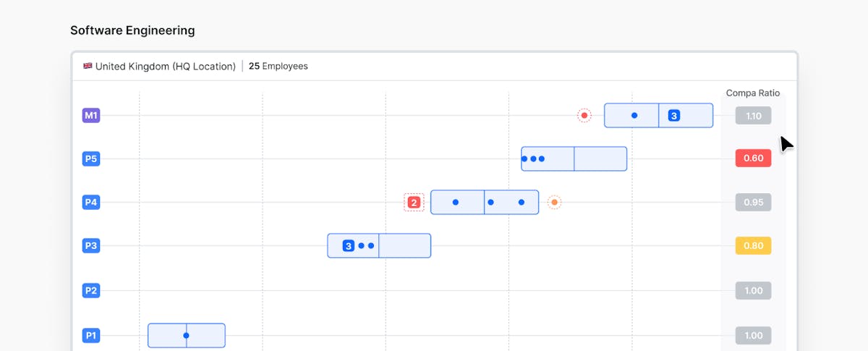Click the 25 Employees count
Image resolution: width=868 pixels, height=351 pixels.
(x=278, y=66)
